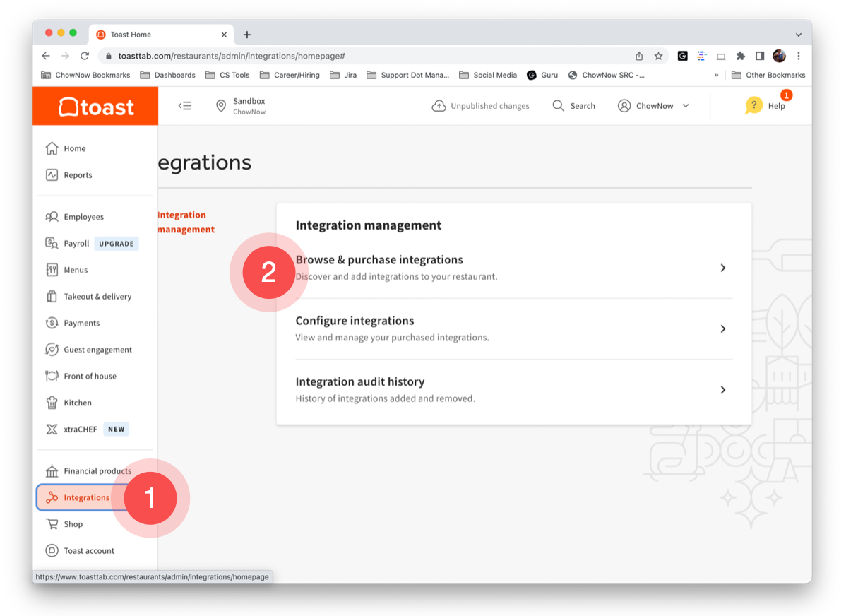Screen dimensions: 846x616
Task: Go to Takeout & delivery section
Action: coord(97,297)
